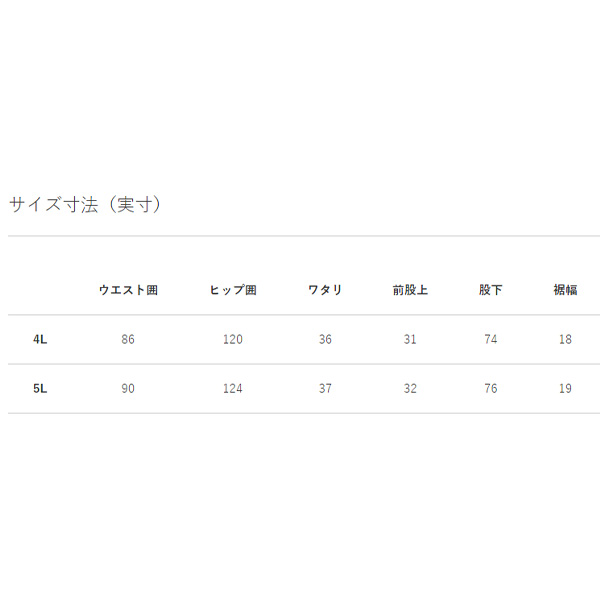The height and width of the screenshot is (600, 600).
Task: Select the 4L size row label
Action: 40,340
